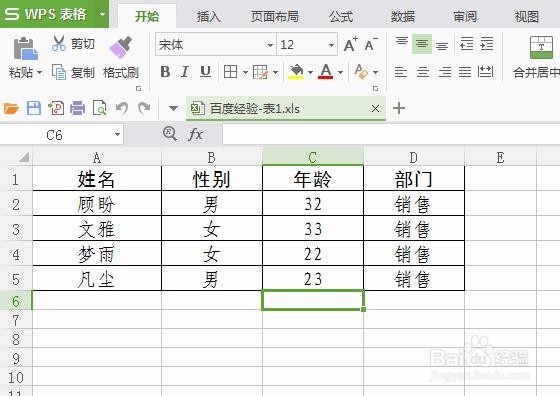Click the formula zoom magnifier icon
Viewport: 560px width, 396px height.
pyautogui.click(x=170, y=134)
